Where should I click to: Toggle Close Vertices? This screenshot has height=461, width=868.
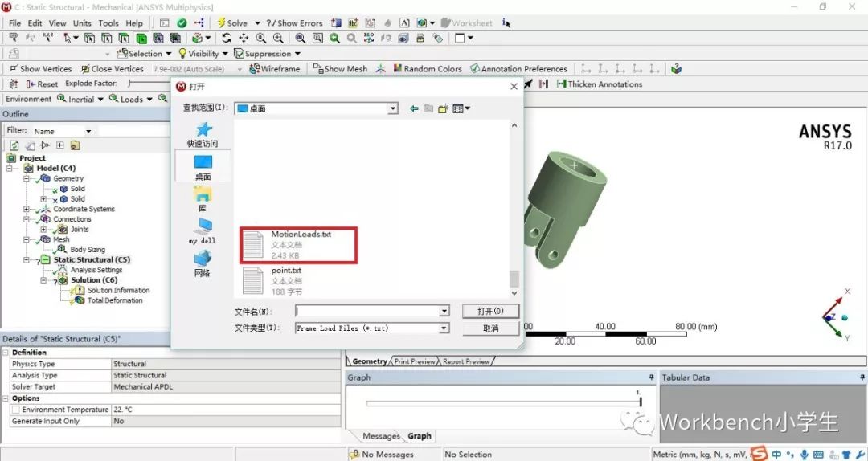(x=113, y=68)
